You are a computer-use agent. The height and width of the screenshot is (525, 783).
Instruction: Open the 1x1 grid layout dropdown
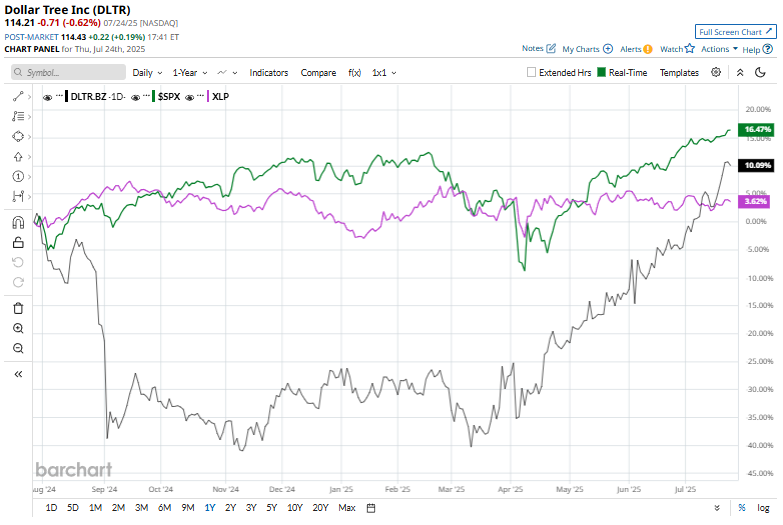click(384, 73)
